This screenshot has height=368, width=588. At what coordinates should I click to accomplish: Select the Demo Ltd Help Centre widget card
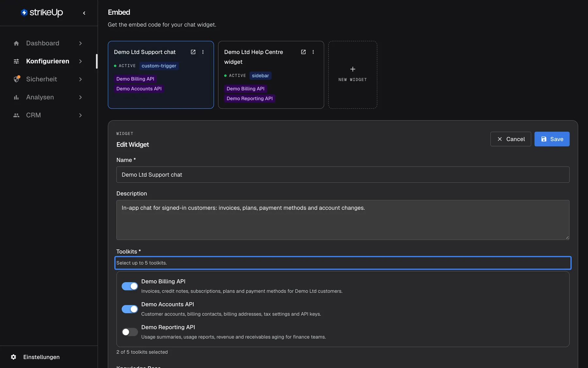(271, 75)
